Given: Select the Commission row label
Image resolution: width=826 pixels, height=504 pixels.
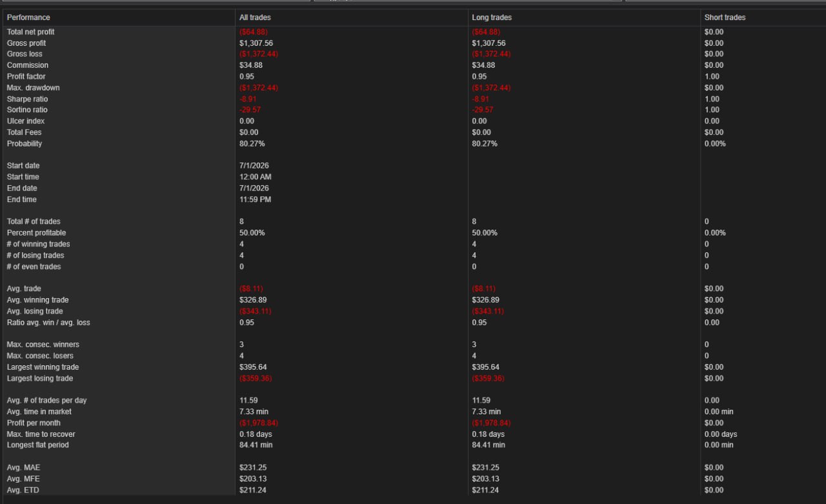Looking at the screenshot, I should coord(28,65).
